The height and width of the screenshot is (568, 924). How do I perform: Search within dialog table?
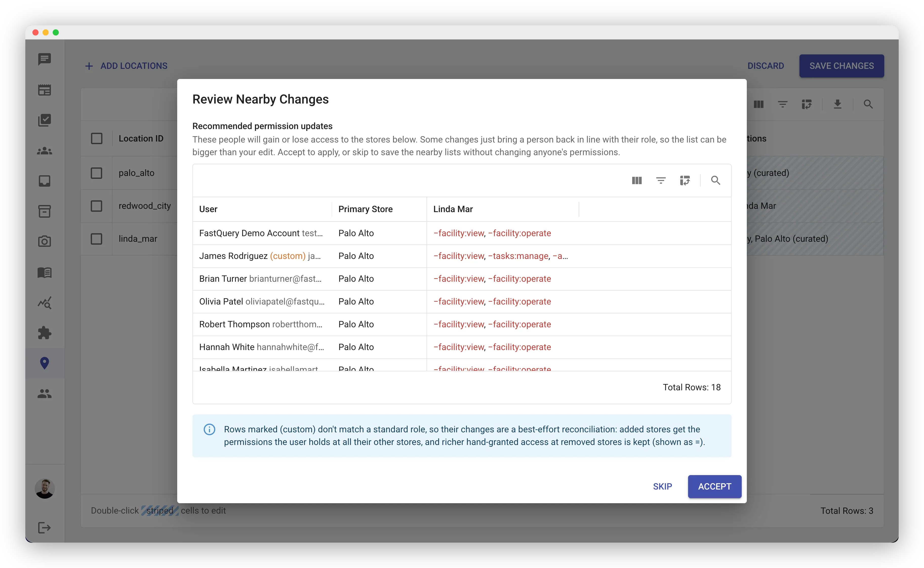(x=716, y=181)
